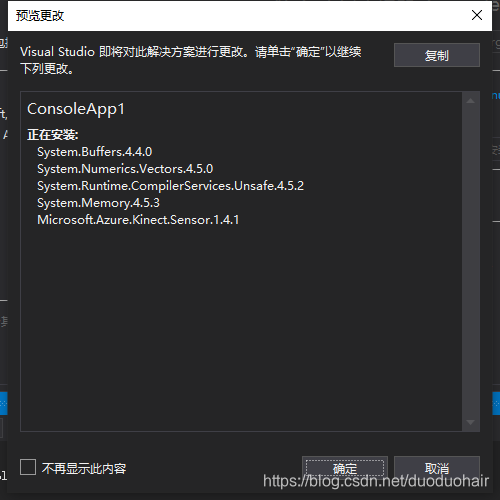The width and height of the screenshot is (500, 500).
Task: Select the System.Memory.4.5.3 entry
Action: pos(98,203)
